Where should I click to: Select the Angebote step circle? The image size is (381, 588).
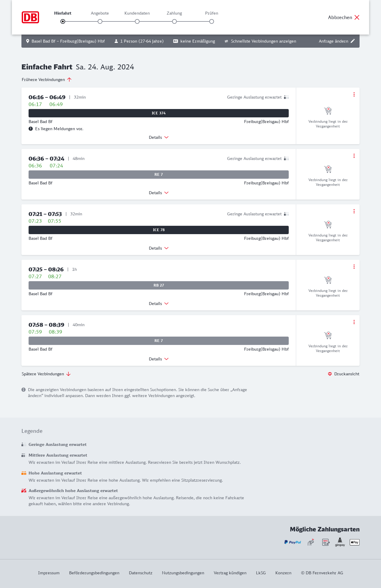point(100,21)
